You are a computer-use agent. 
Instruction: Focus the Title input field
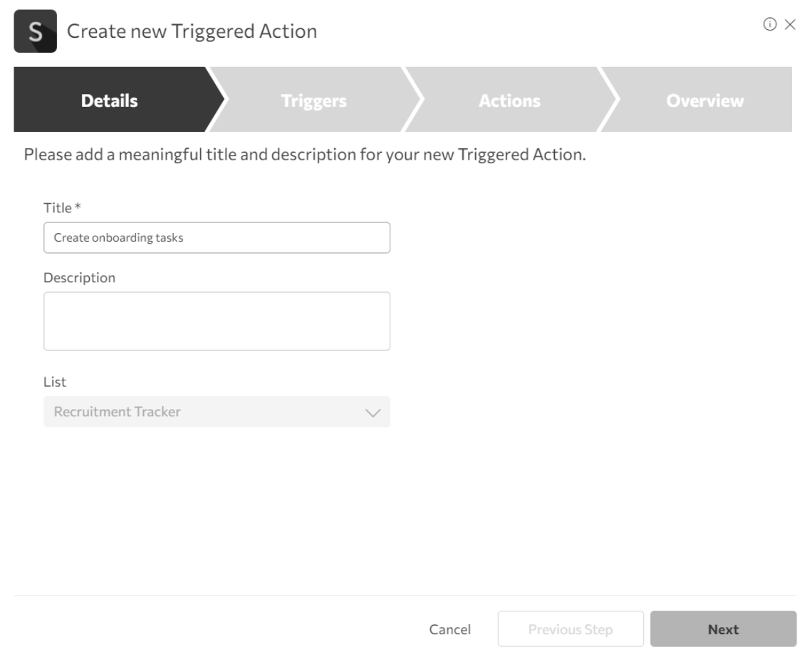(x=217, y=238)
